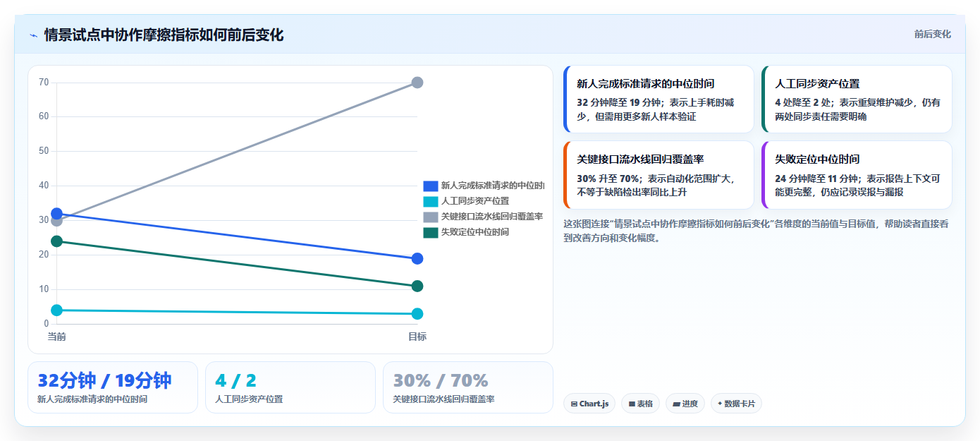This screenshot has width=980, height=441.
Task: Click the 前后变化 label in the header
Action: pos(932,34)
